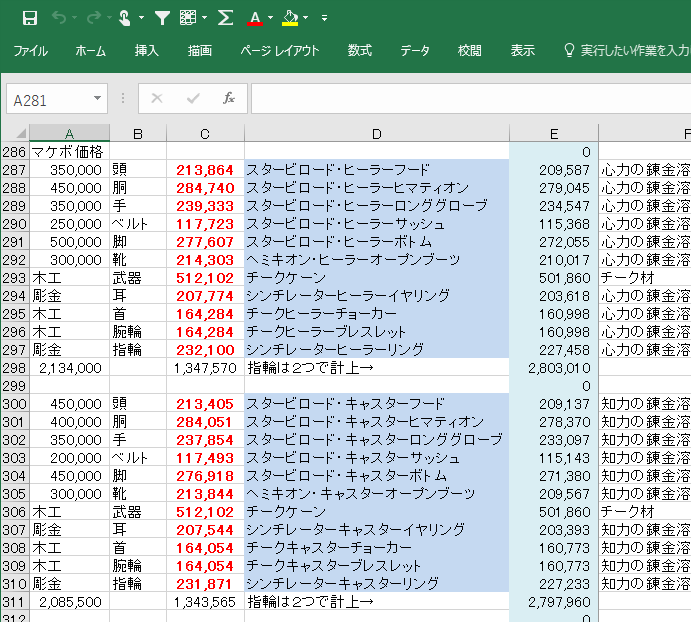The height and width of the screenshot is (622, 691).
Task: Click the Insert Function fx icon
Action: point(228,98)
